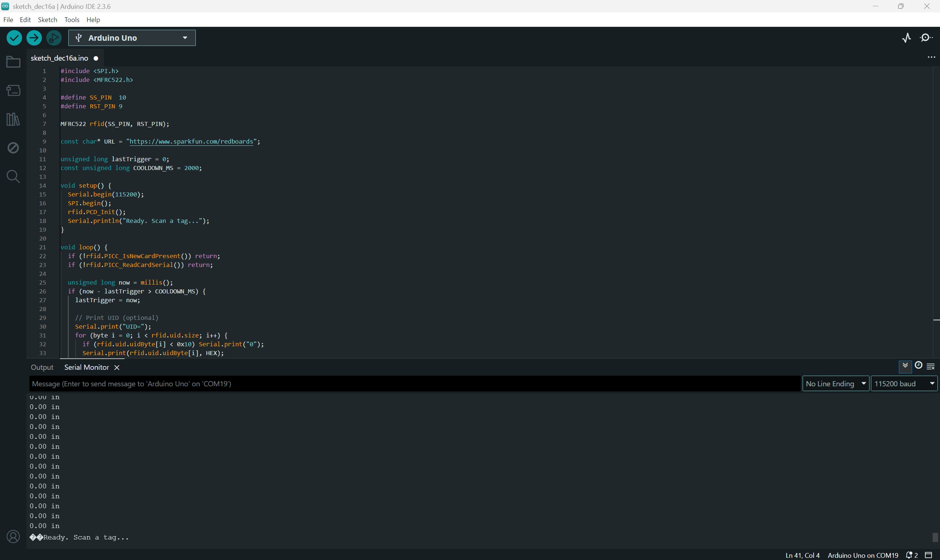This screenshot has width=940, height=560.
Task: Open the Sketchbook sidebar panel
Action: [x=13, y=62]
